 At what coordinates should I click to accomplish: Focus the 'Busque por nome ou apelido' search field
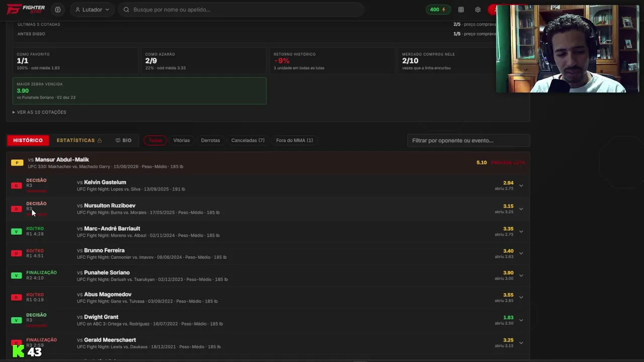[240, 10]
